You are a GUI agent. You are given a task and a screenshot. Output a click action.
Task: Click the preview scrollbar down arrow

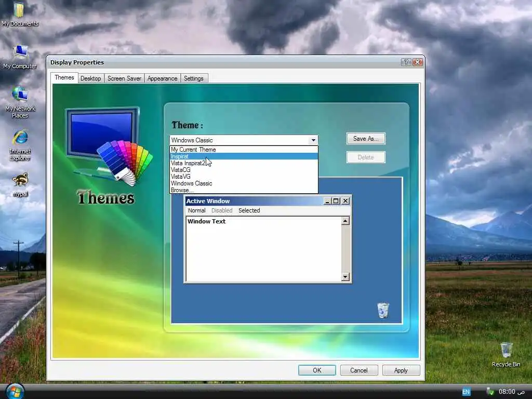click(x=345, y=277)
